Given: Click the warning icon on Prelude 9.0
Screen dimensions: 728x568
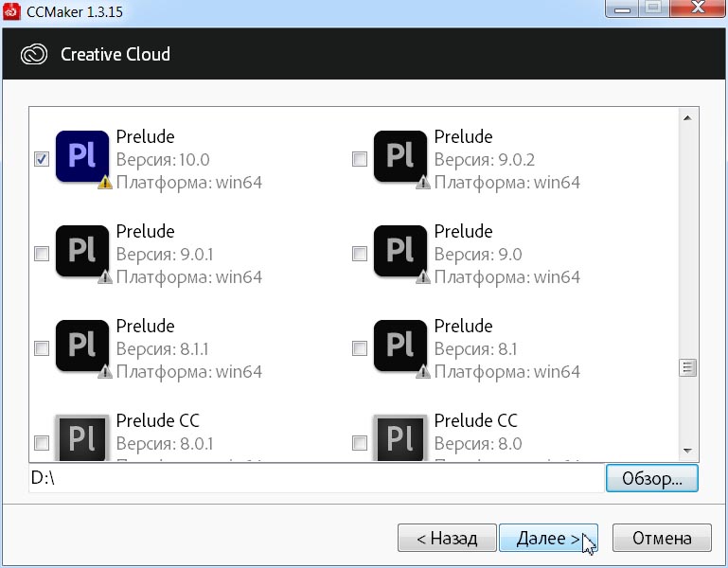Looking at the screenshot, I should coord(423,277).
